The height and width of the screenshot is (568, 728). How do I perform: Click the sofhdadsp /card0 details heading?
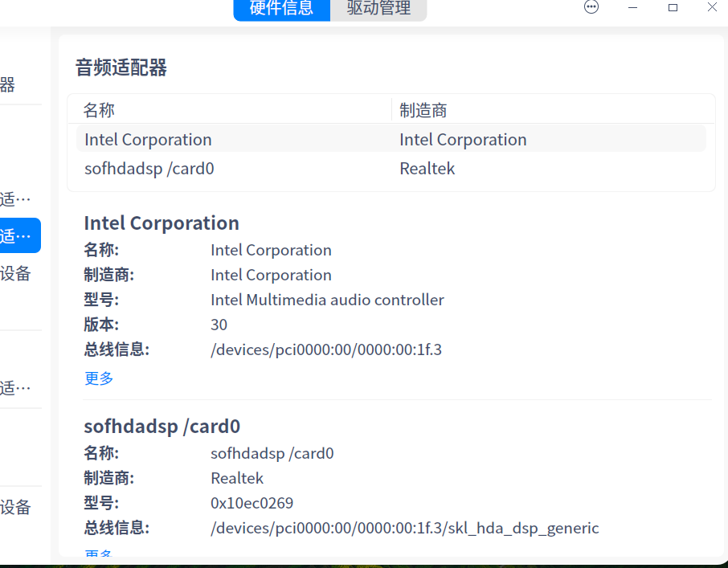coord(162,426)
